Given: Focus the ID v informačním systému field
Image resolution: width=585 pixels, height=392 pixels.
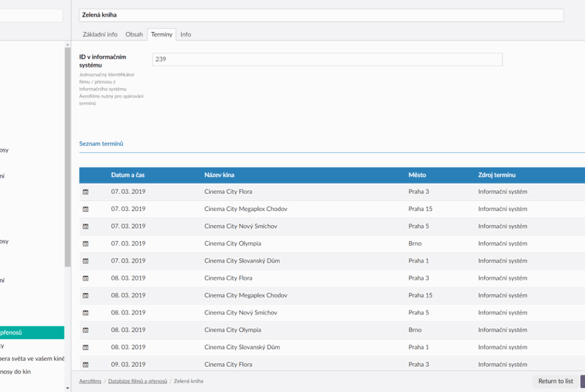Looking at the screenshot, I should click(327, 59).
